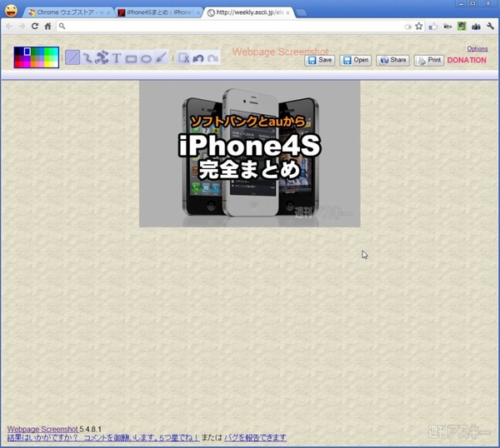Click the smiley face browser logo
Image resolution: width=500 pixels, height=448 pixels.
11,11
